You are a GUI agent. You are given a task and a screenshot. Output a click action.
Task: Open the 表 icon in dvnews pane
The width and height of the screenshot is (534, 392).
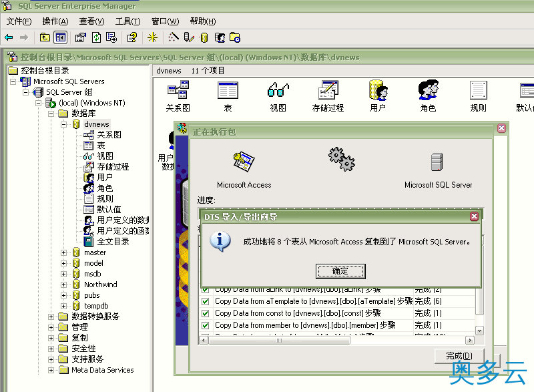point(228,90)
